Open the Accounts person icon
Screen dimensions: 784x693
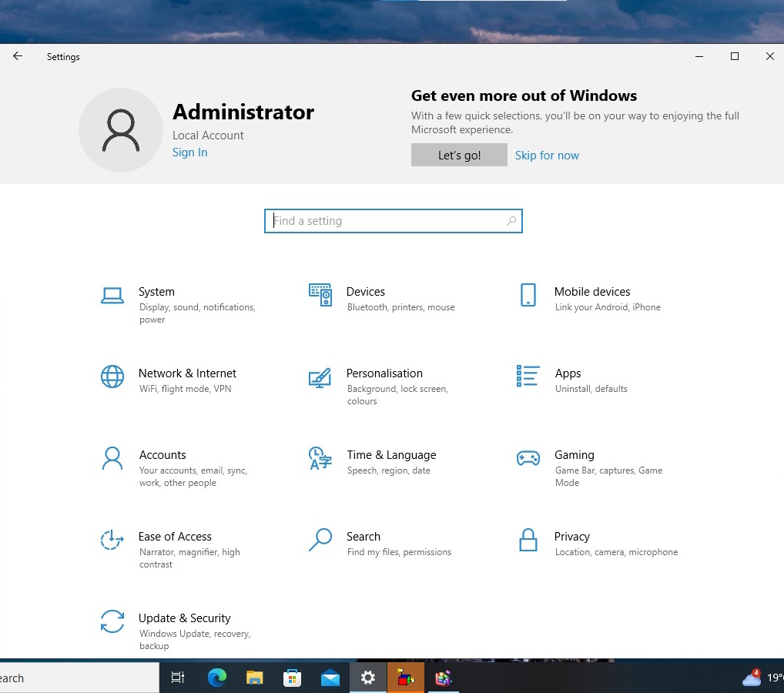(x=112, y=458)
